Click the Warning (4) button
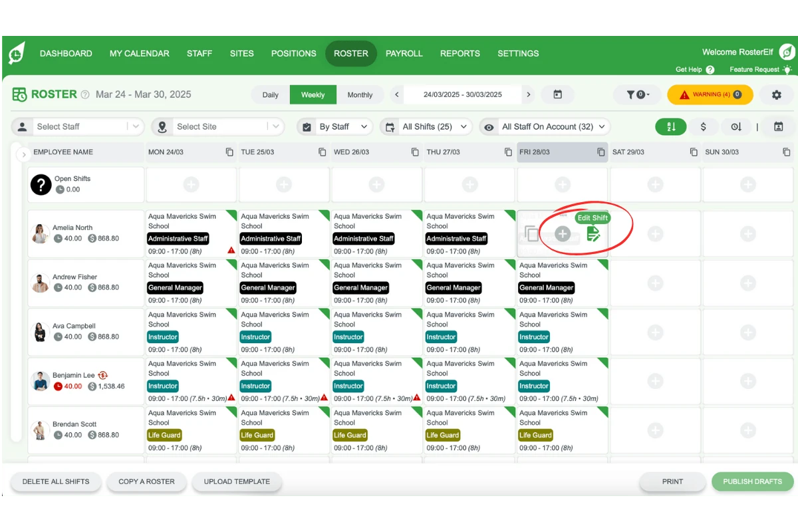Image resolution: width=798 pixels, height=532 pixels. tap(710, 94)
